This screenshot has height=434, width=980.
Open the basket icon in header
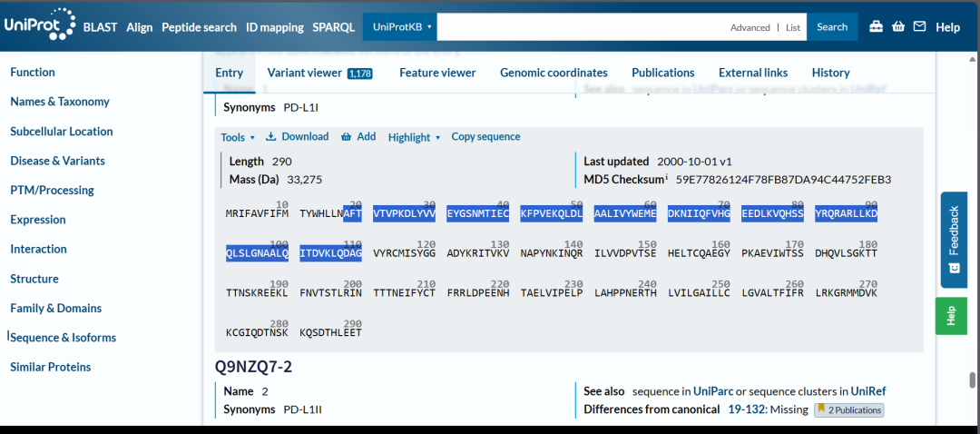pyautogui.click(x=897, y=27)
